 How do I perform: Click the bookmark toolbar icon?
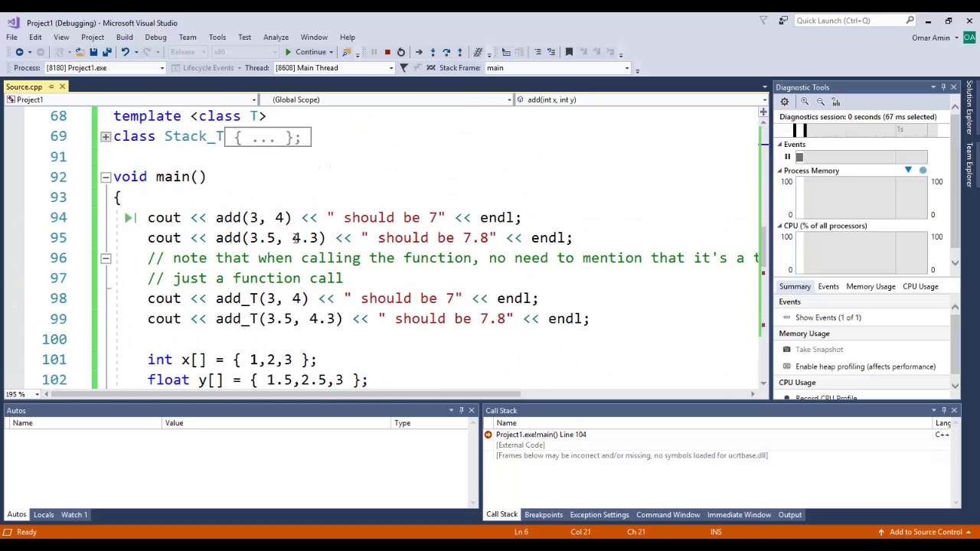pos(569,52)
